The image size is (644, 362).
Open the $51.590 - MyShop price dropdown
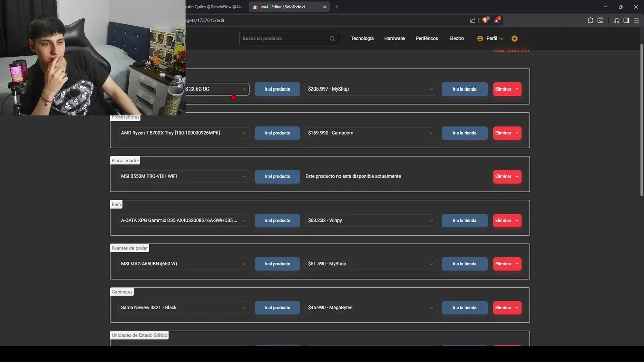pos(370,264)
